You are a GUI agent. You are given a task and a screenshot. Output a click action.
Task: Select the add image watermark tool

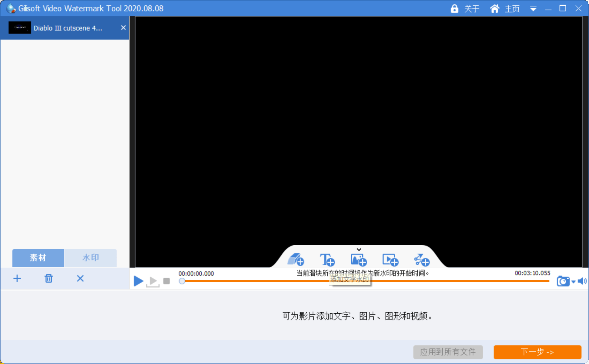[359, 259]
